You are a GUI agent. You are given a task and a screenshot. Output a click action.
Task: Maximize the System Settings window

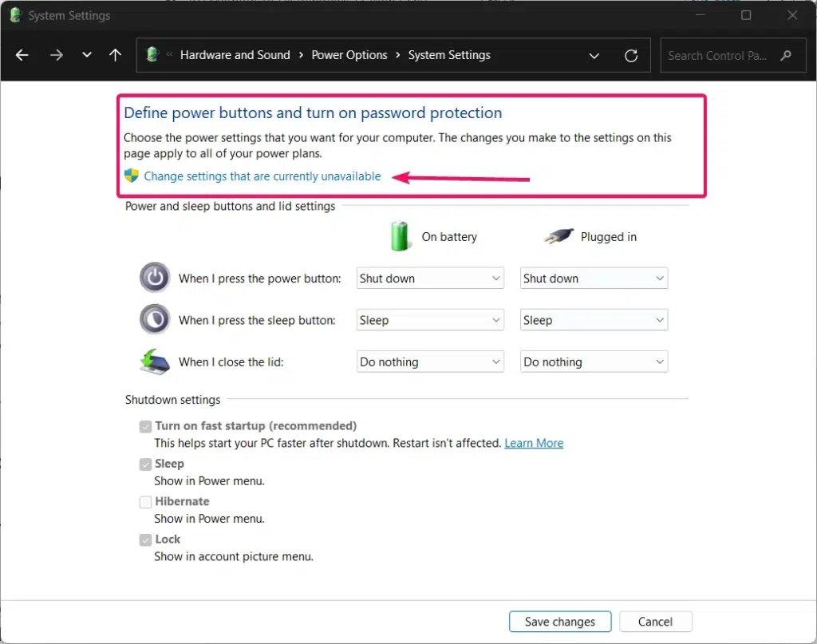pyautogui.click(x=746, y=15)
